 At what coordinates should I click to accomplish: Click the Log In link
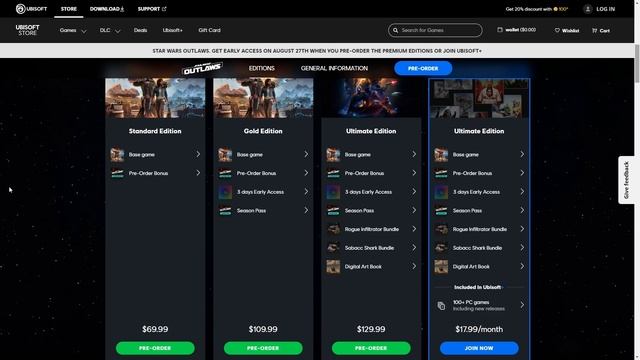[606, 9]
